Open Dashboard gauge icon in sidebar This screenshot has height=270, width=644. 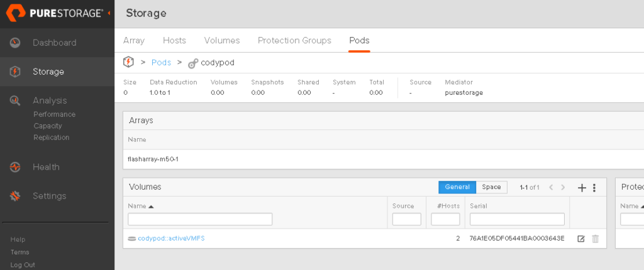pyautogui.click(x=15, y=43)
